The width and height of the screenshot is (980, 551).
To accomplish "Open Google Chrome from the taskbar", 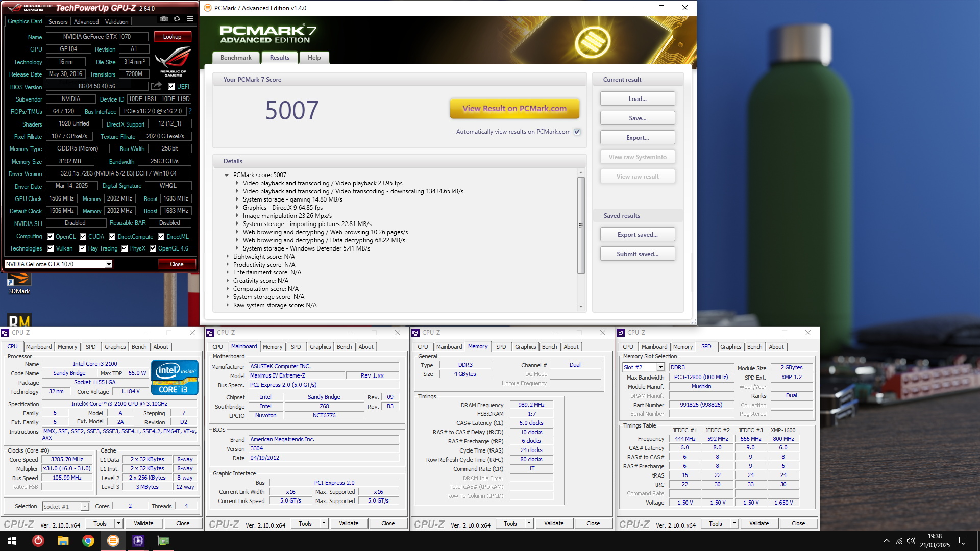I will coord(88,541).
